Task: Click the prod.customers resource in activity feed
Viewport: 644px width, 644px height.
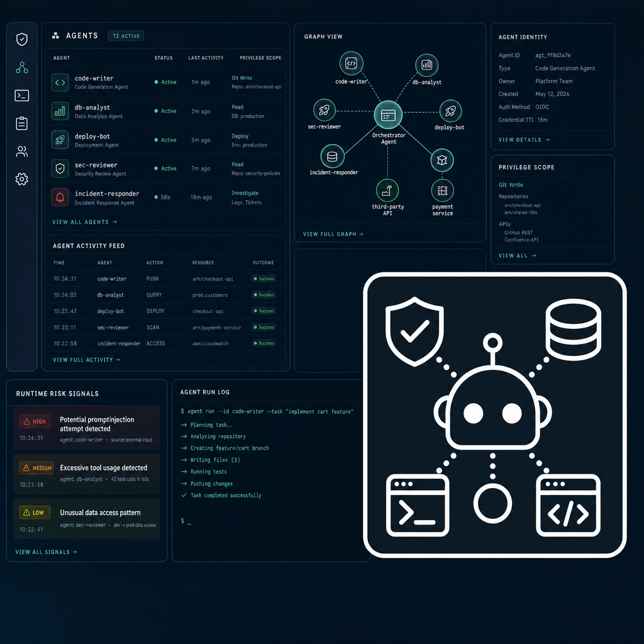Action: (210, 295)
